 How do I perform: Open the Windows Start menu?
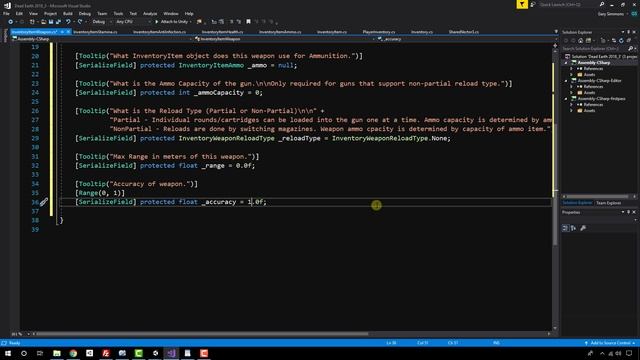click(8, 353)
